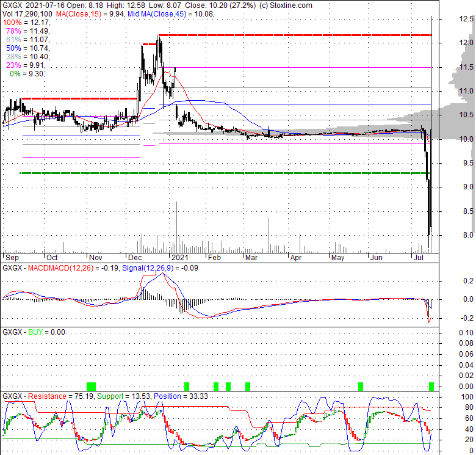Click the green dashed 0% level line
This screenshot has height=455, width=476.
click(224, 173)
